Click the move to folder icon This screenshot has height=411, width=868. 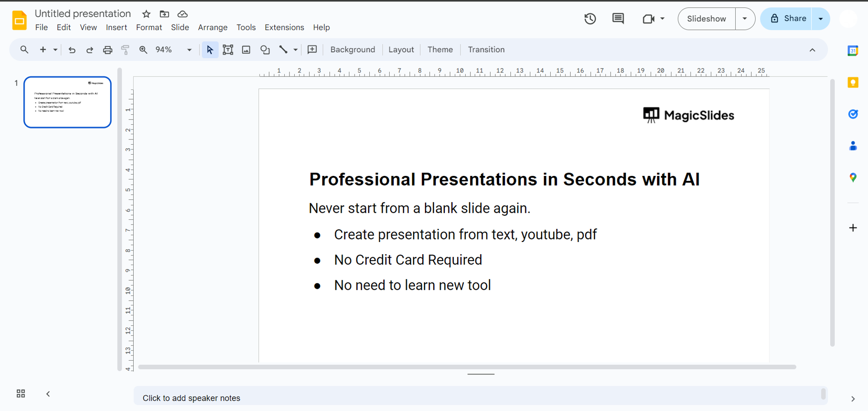coord(164,14)
